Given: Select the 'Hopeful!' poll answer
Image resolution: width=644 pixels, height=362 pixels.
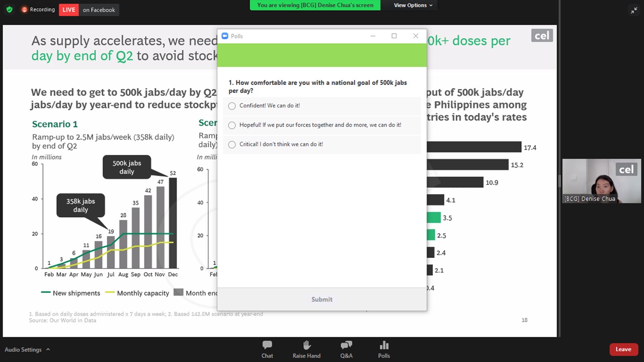Looking at the screenshot, I should click(x=232, y=125).
